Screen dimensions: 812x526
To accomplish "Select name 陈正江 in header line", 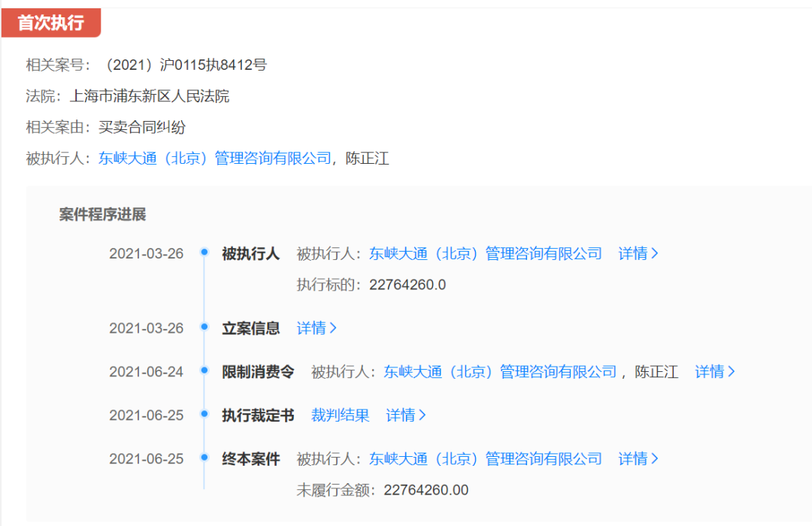I will 367,158.
